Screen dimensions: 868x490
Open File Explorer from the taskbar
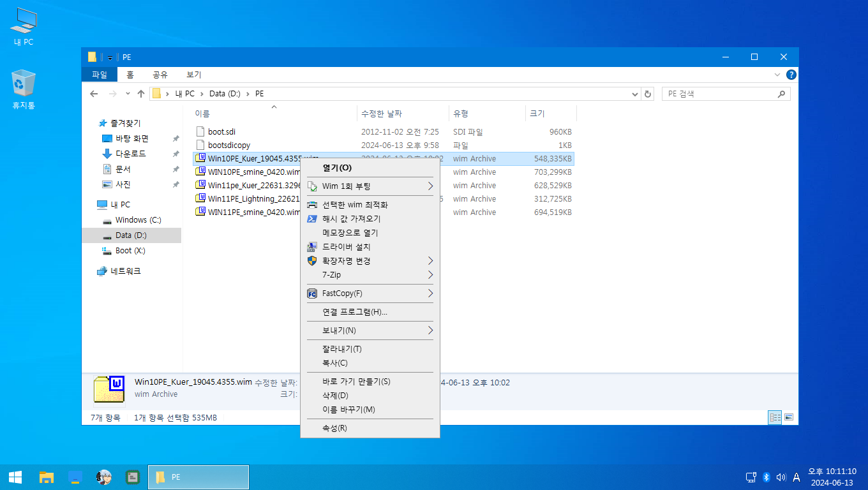pyautogui.click(x=46, y=477)
